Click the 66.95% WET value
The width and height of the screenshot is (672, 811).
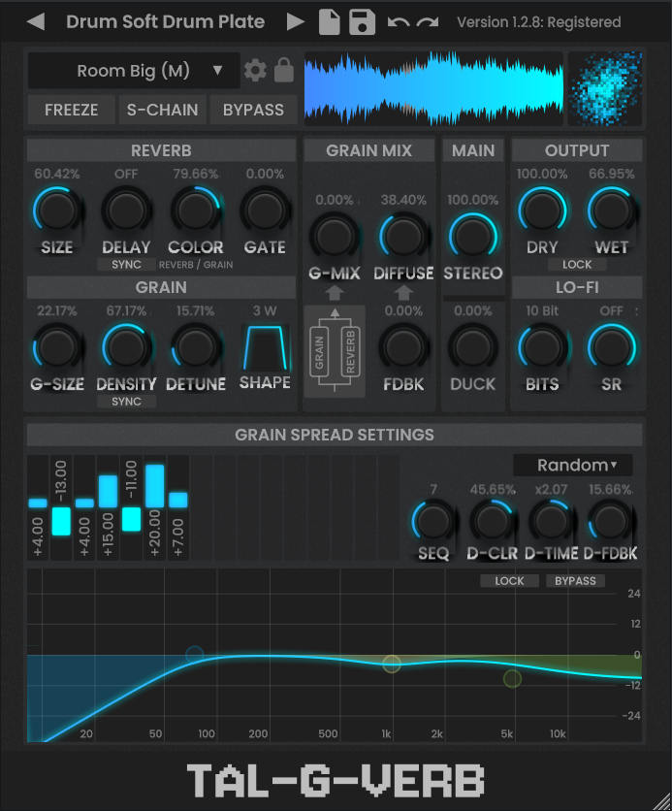pyautogui.click(x=612, y=174)
